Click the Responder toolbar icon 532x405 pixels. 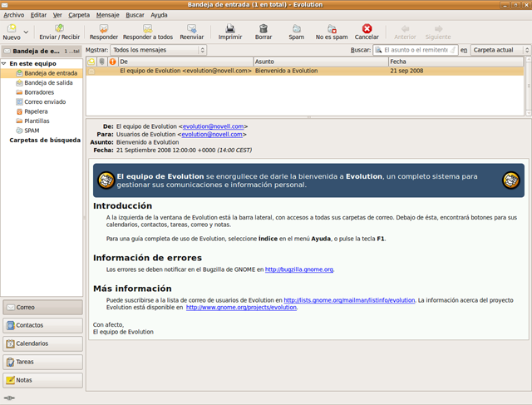tap(104, 29)
